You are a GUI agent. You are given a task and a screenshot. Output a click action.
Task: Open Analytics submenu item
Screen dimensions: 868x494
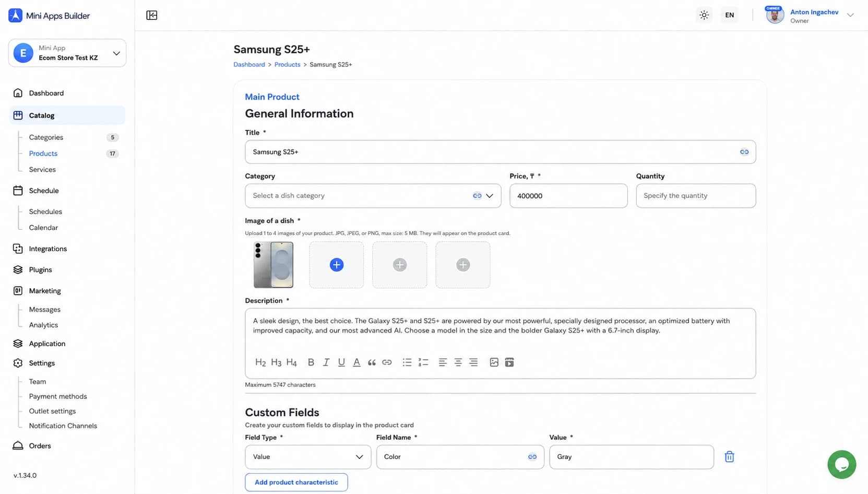click(x=43, y=325)
